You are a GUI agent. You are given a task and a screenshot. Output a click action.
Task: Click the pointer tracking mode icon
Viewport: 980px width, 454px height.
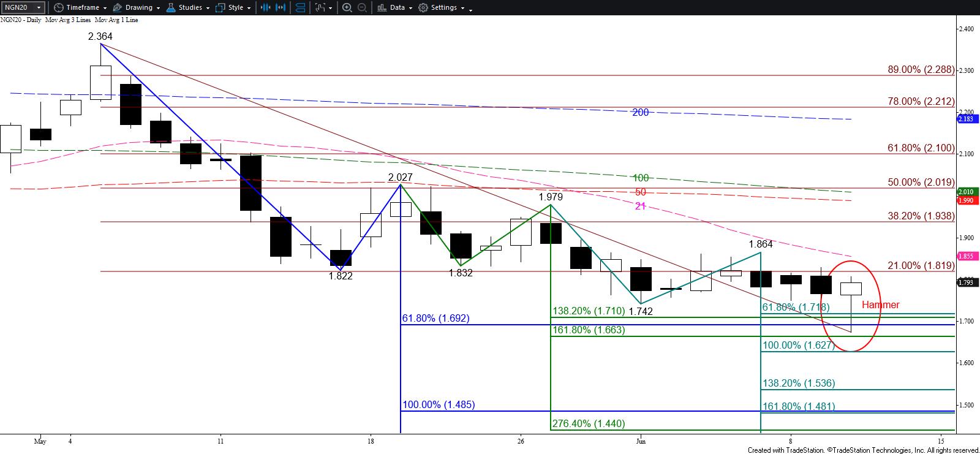coord(320,8)
